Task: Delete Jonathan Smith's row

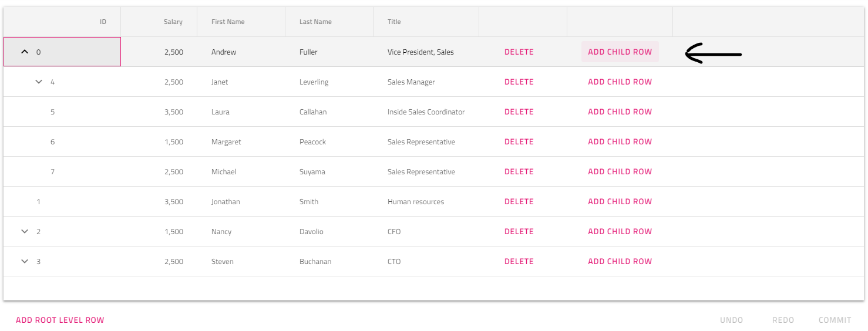Action: coord(519,202)
